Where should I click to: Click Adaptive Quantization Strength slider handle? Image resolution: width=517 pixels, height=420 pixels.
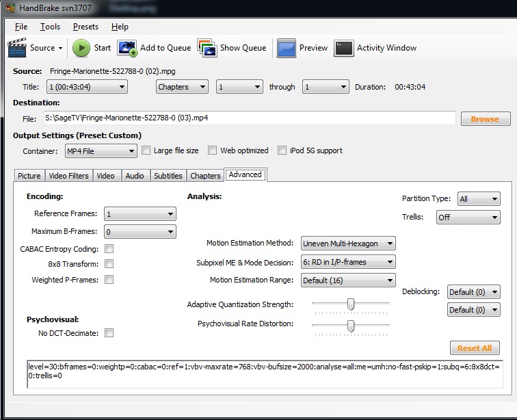[351, 304]
